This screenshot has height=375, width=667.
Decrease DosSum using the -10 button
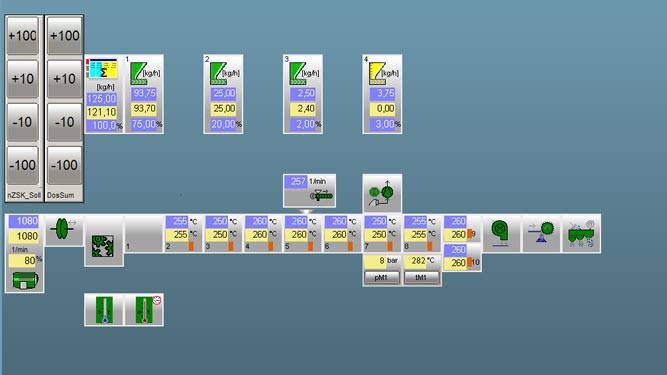click(64, 122)
